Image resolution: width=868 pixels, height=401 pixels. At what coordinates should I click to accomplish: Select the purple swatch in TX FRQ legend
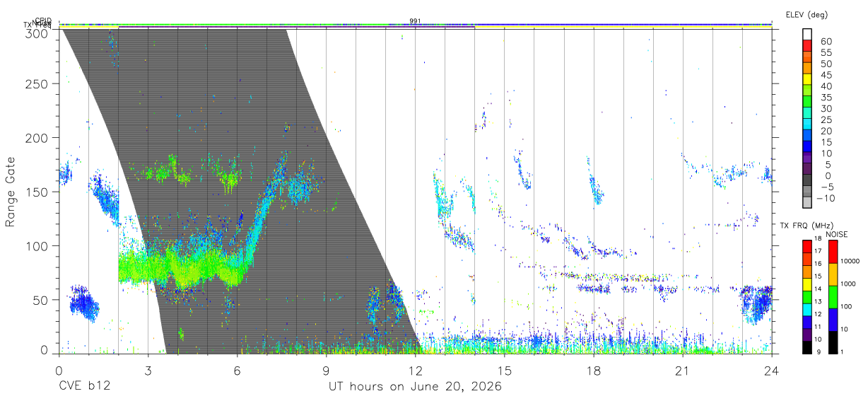pyautogui.click(x=806, y=335)
